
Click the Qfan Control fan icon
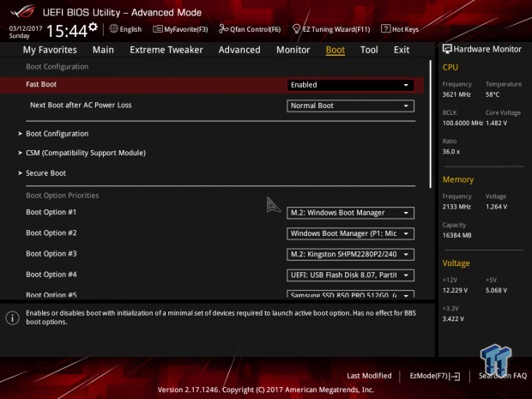(223, 29)
